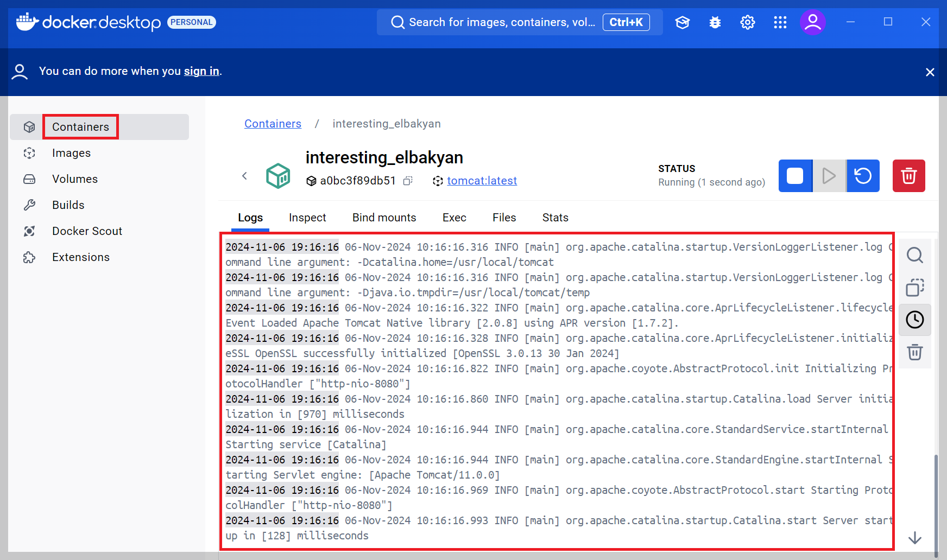Click the teal container cube icon
This screenshot has height=560, width=947.
pyautogui.click(x=278, y=176)
